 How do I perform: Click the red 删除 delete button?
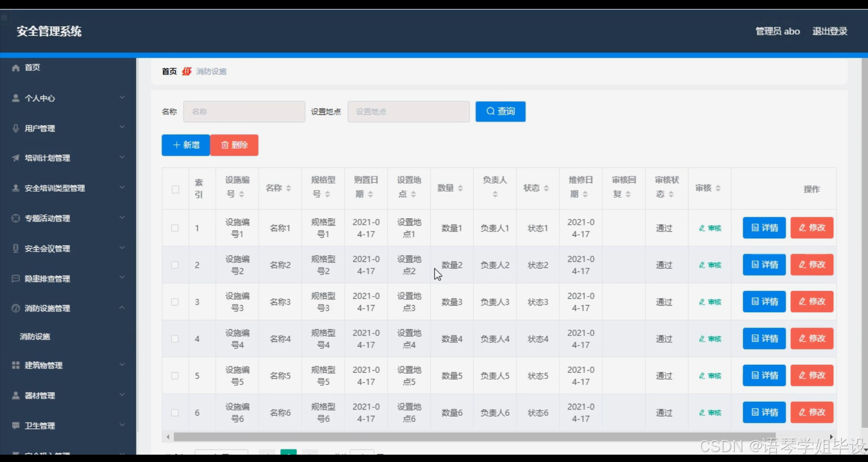pyautogui.click(x=234, y=145)
